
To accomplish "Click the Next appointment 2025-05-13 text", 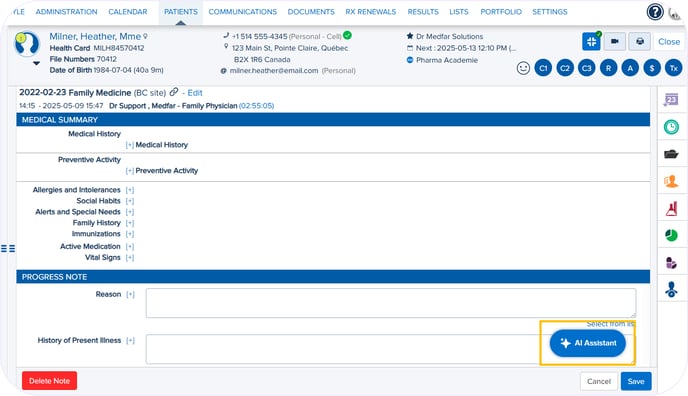I will click(466, 48).
